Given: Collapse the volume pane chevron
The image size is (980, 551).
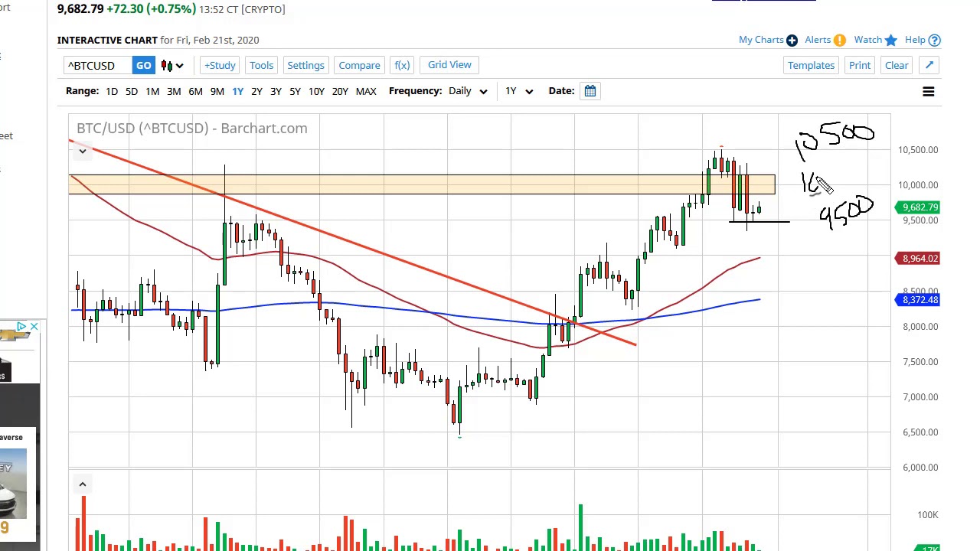Looking at the screenshot, I should (82, 484).
